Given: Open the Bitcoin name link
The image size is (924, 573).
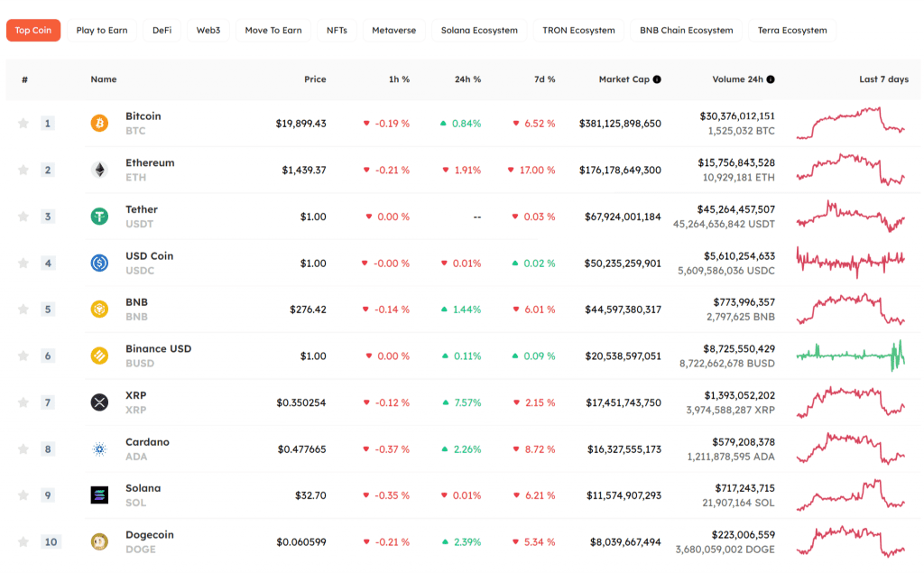Looking at the screenshot, I should pyautogui.click(x=143, y=116).
